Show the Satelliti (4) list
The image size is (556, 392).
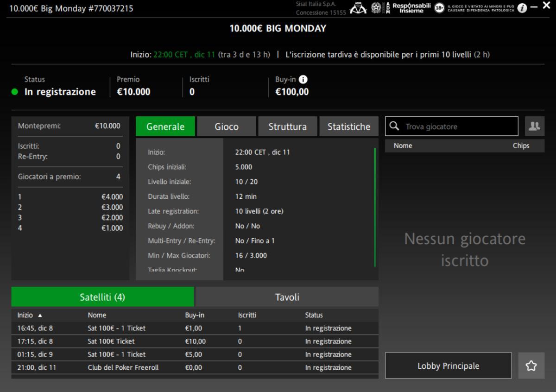pos(102,297)
